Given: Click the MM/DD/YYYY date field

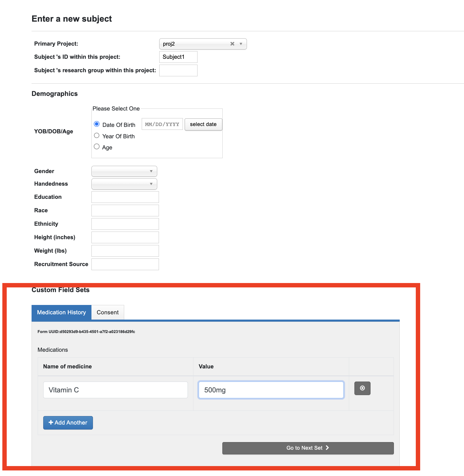Looking at the screenshot, I should (162, 124).
